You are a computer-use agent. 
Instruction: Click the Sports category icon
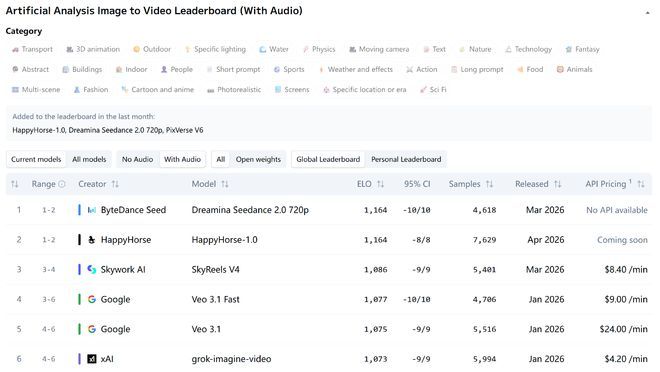[277, 69]
